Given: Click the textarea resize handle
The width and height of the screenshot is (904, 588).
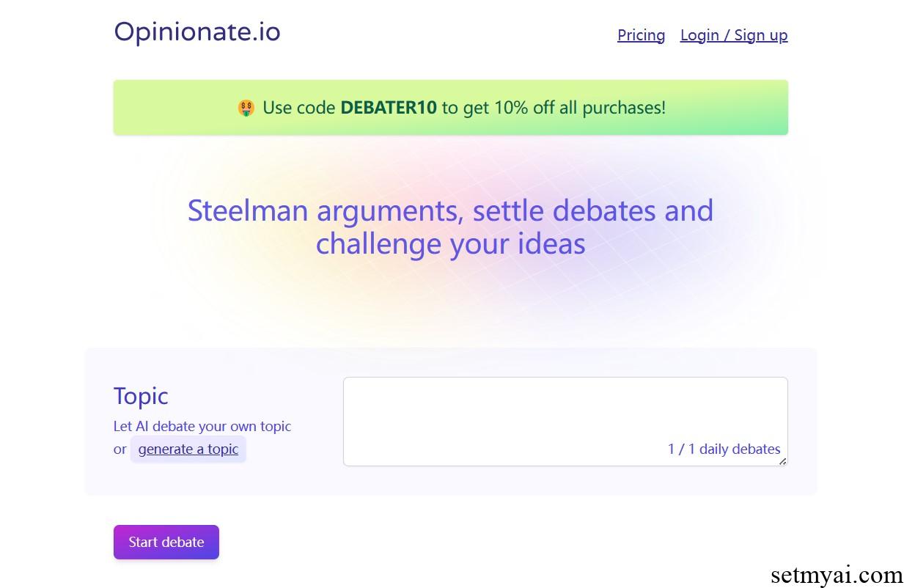Looking at the screenshot, I should (782, 461).
